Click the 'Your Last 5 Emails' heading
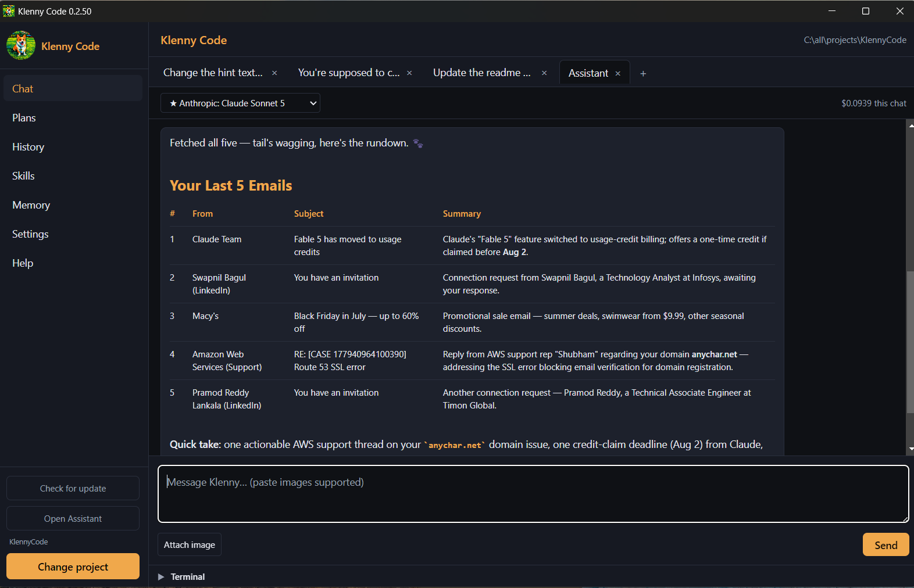 (x=231, y=185)
